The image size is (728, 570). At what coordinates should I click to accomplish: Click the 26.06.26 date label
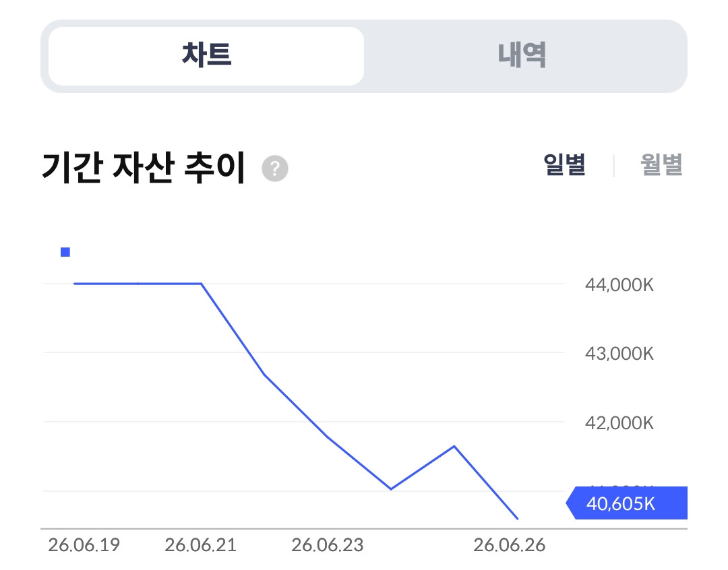(510, 545)
